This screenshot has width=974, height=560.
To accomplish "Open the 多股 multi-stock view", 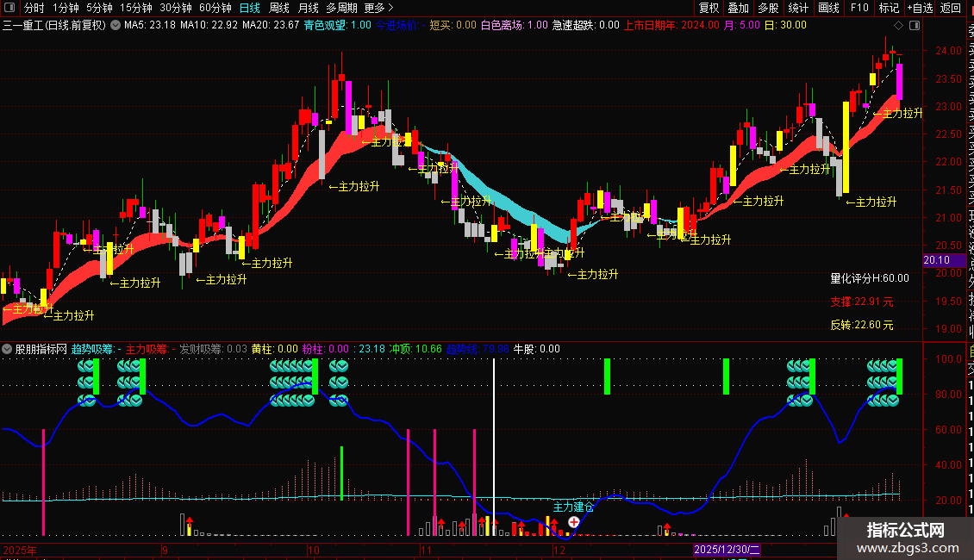I will click(x=768, y=8).
